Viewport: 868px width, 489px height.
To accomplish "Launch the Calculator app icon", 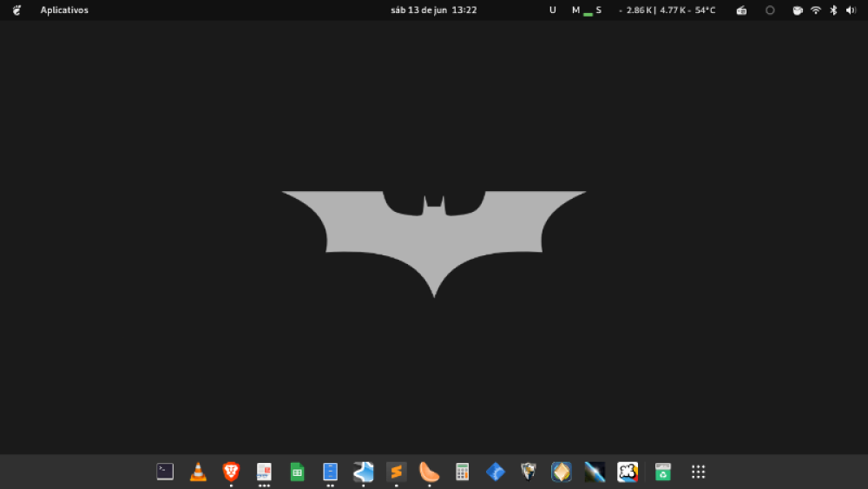I will click(463, 472).
